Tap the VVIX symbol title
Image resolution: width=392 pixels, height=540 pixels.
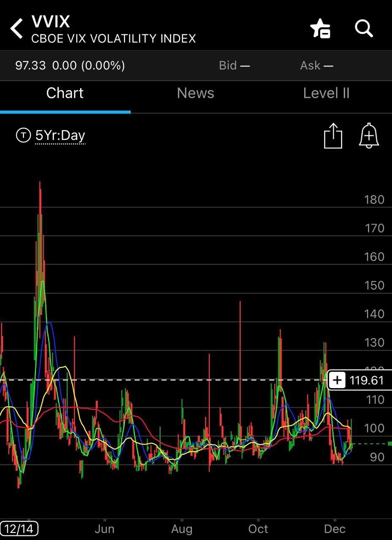coord(51,22)
